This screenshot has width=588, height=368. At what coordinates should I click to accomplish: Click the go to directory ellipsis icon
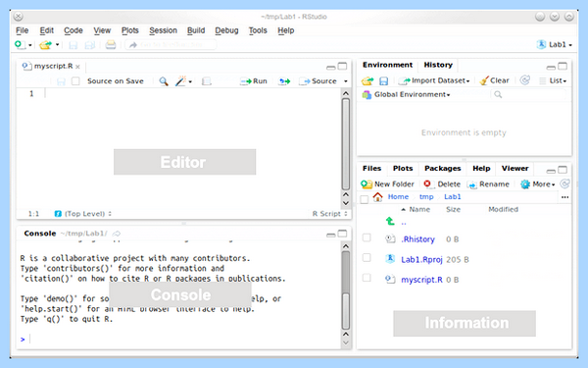(564, 197)
